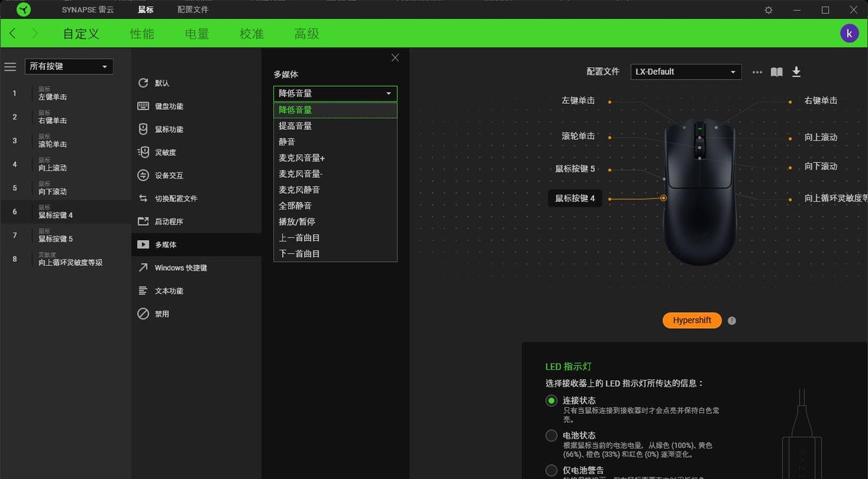Open the 鼠标 top tab
Viewport: 868px width, 479px height.
[146, 9]
